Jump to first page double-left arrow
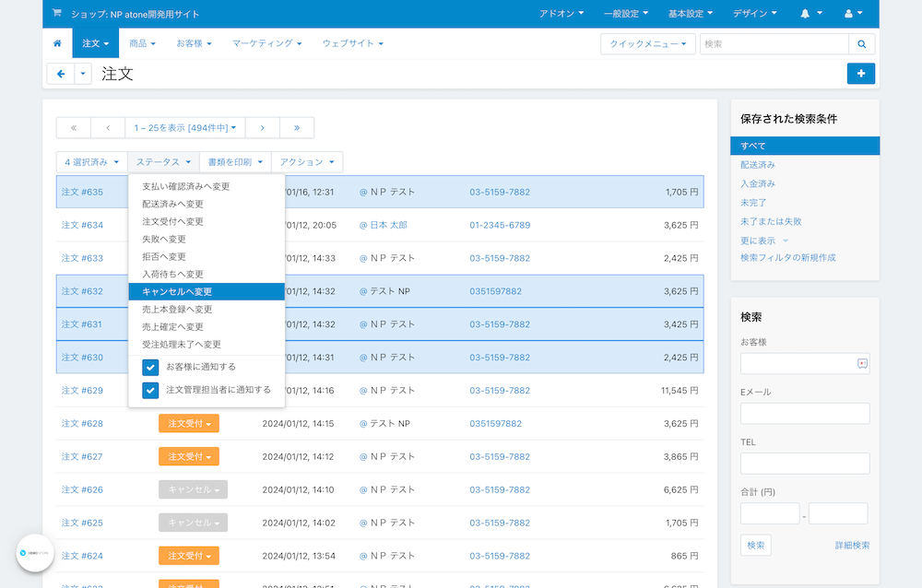922x588 pixels. tap(74, 127)
